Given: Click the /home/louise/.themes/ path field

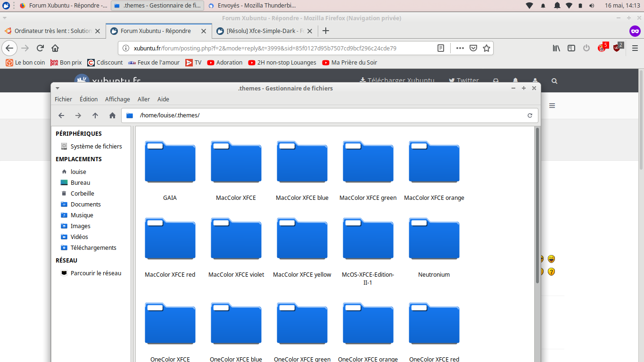Looking at the screenshot, I should click(x=330, y=115).
